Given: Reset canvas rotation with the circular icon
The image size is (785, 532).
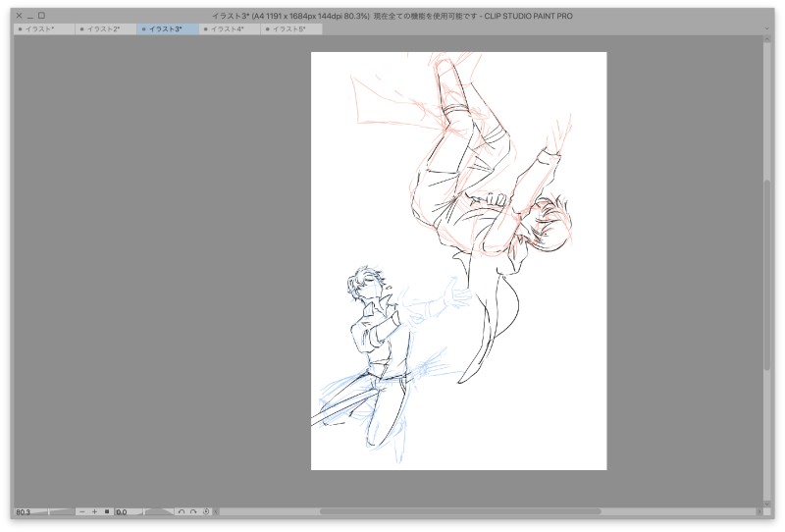Looking at the screenshot, I should click(x=206, y=511).
